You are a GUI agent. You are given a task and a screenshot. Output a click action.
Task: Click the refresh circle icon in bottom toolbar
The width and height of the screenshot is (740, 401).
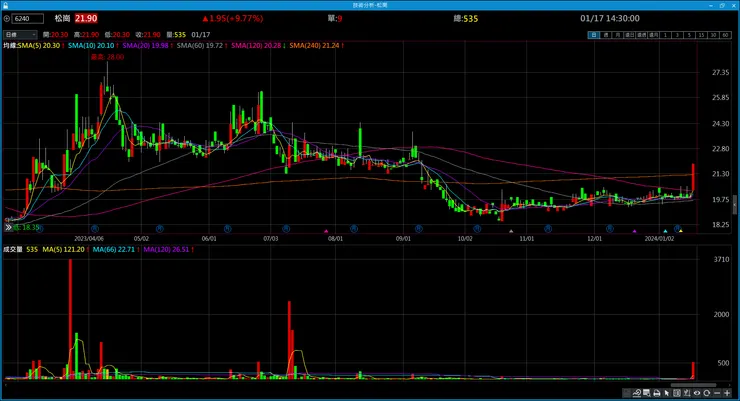(x=706, y=393)
